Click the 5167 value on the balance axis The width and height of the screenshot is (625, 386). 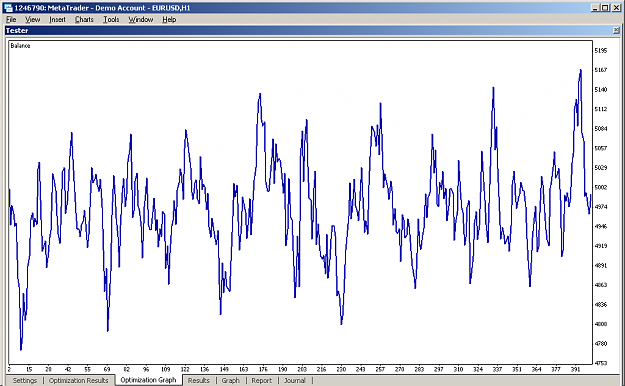tap(601, 70)
